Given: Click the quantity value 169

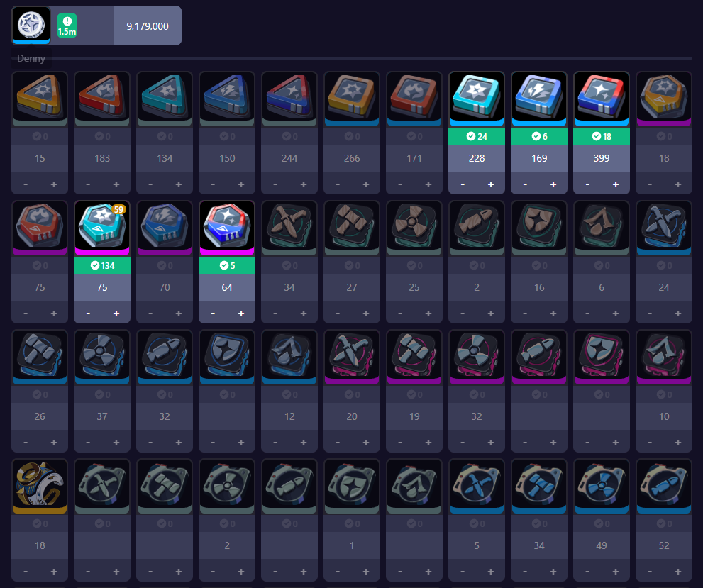Looking at the screenshot, I should click(539, 158).
